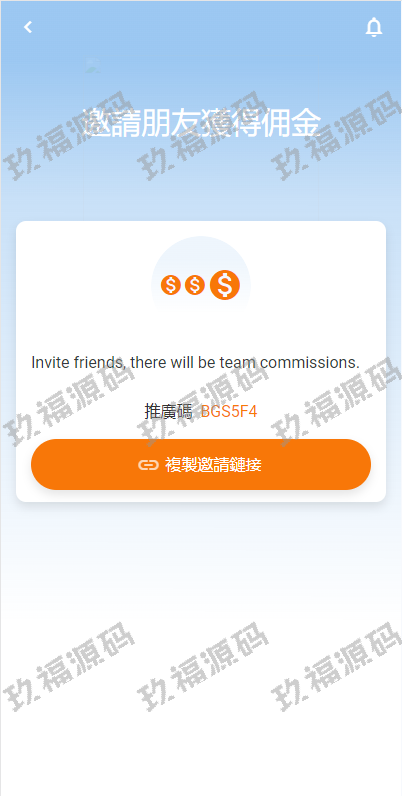Open notifications via the bell icon
402x796 pixels.
tap(374, 27)
